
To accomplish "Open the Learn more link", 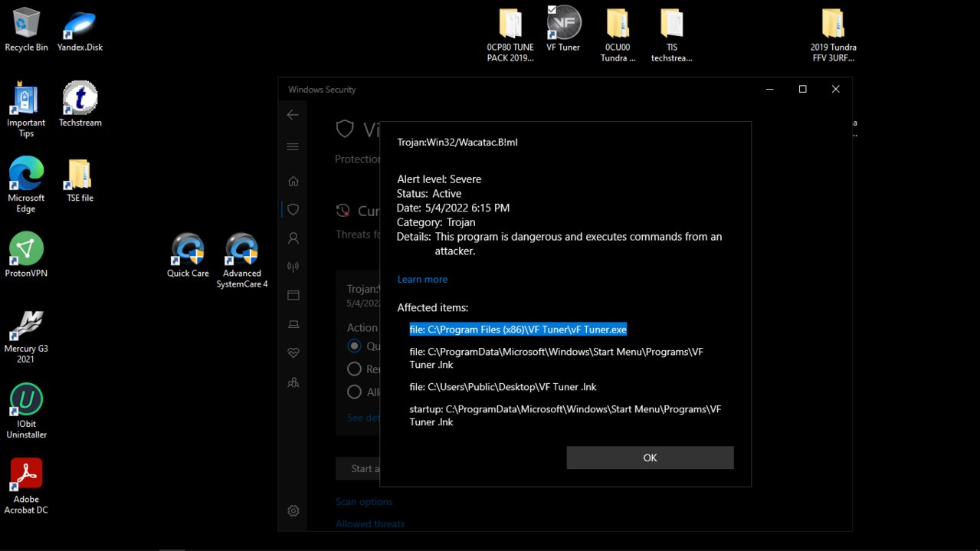I will coord(422,279).
